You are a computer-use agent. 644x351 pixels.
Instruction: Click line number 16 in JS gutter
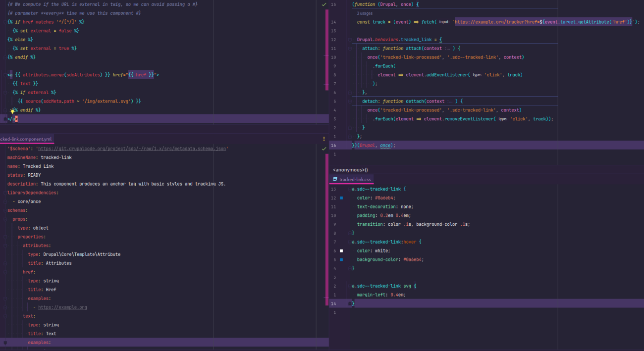[333, 145]
